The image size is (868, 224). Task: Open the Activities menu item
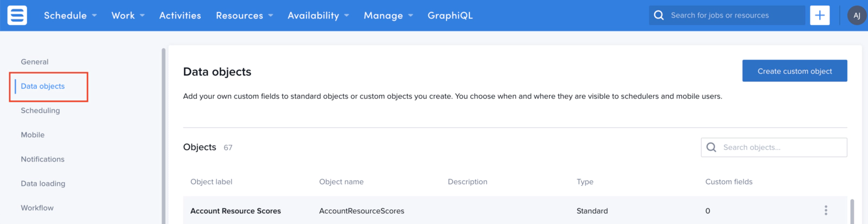pos(180,15)
